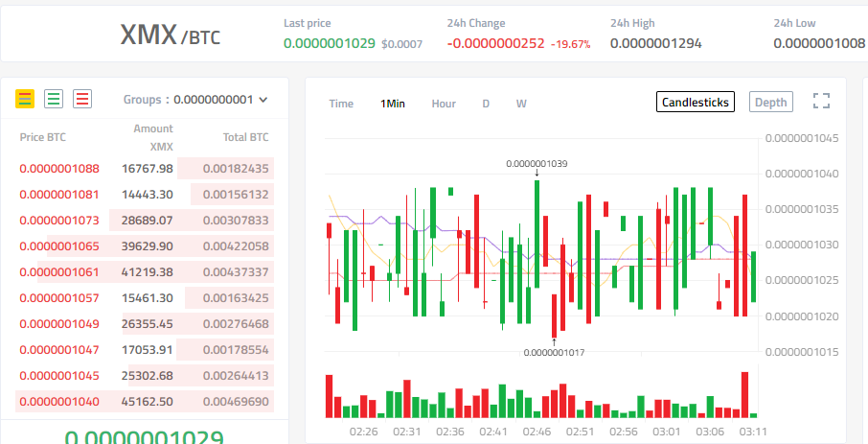868x444 pixels.
Task: Select the Hour chart interval
Action: (x=444, y=104)
